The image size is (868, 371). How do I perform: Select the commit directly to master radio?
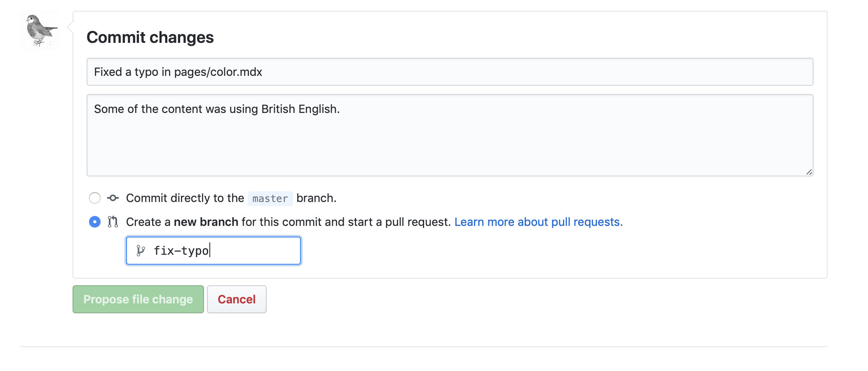[x=95, y=198]
